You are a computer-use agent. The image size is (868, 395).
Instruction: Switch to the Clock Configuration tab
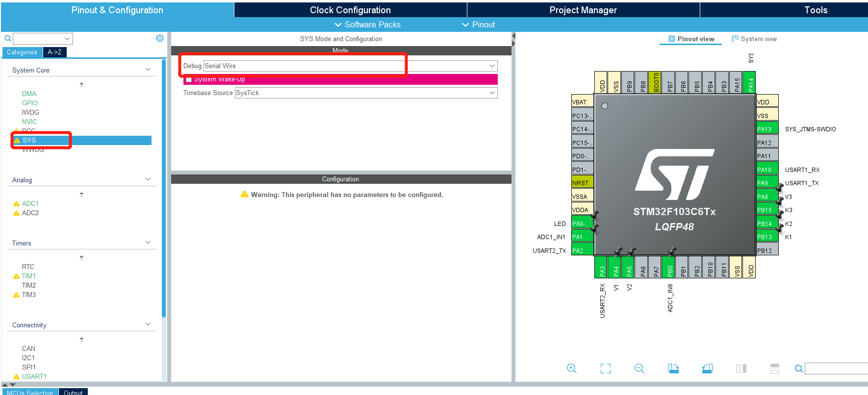tap(350, 10)
